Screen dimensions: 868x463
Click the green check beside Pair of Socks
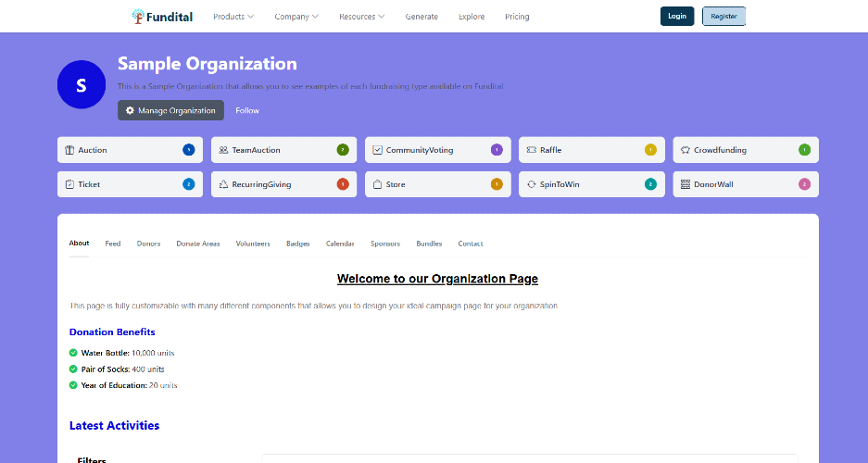[x=73, y=369]
